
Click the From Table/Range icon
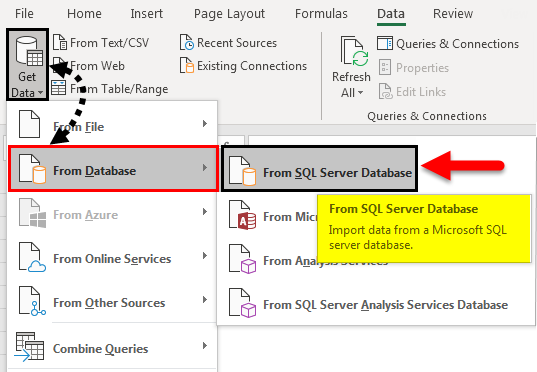tap(59, 88)
